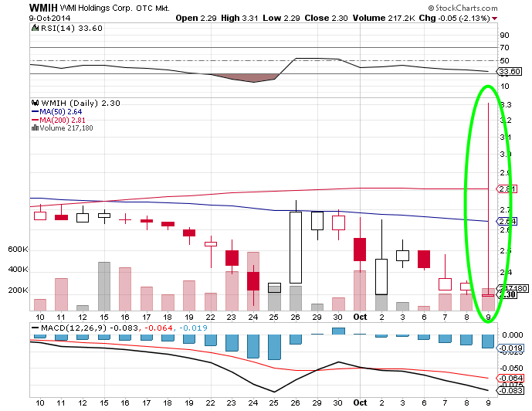Click the Oct label below the MACD panel

360,403
